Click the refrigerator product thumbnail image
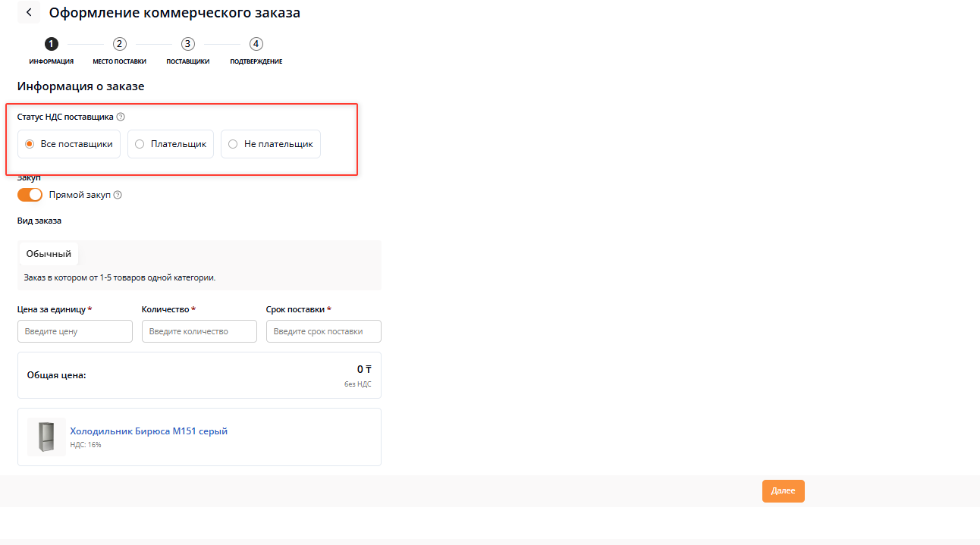980x545 pixels. tap(46, 437)
